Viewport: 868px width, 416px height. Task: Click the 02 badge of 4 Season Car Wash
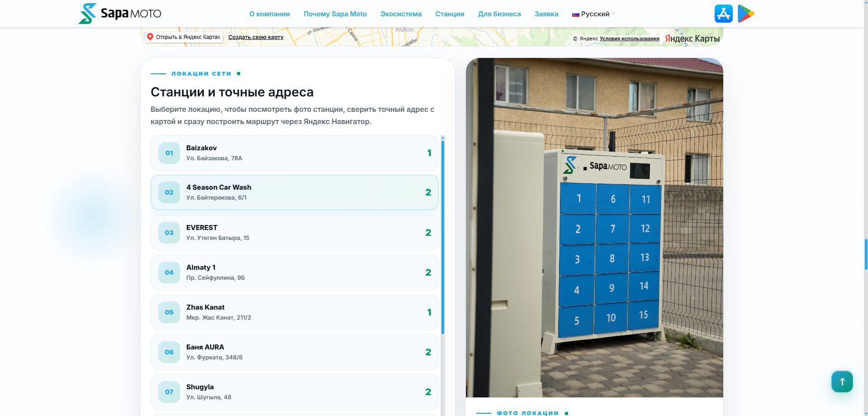pos(169,192)
